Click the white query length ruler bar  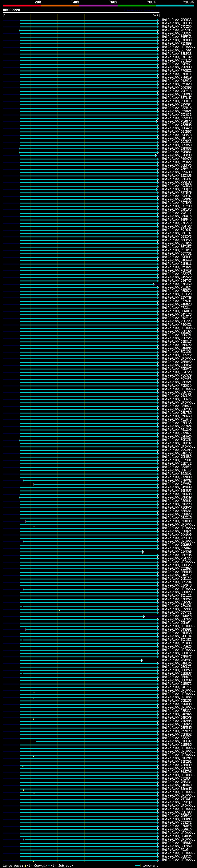pyautogui.click(x=81, y=12)
